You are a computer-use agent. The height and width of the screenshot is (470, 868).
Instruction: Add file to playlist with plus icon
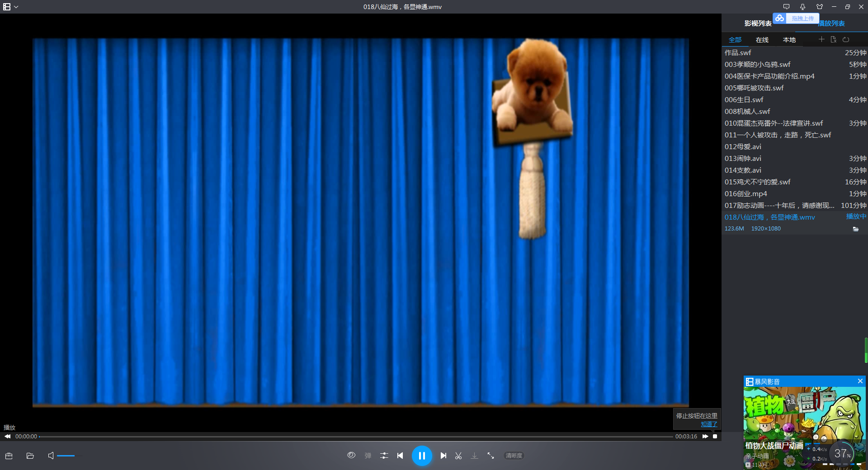pos(821,39)
